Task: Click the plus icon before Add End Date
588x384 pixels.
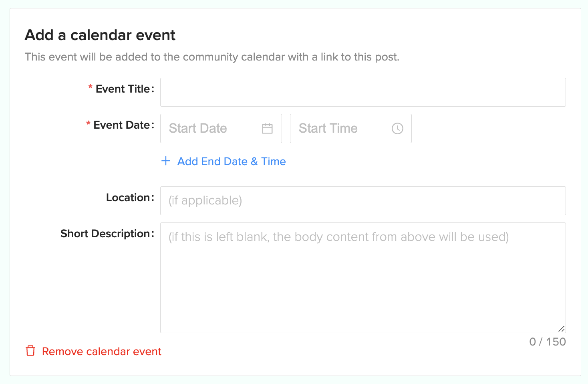Action: (166, 161)
